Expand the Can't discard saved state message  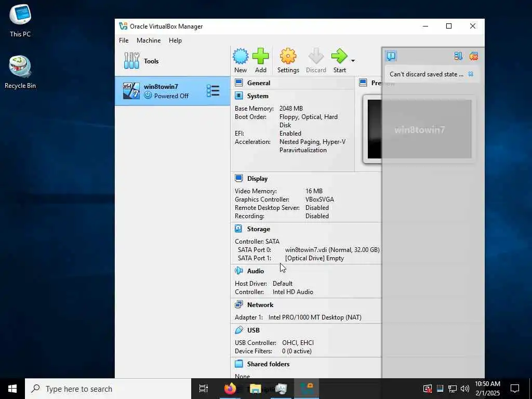pos(426,74)
